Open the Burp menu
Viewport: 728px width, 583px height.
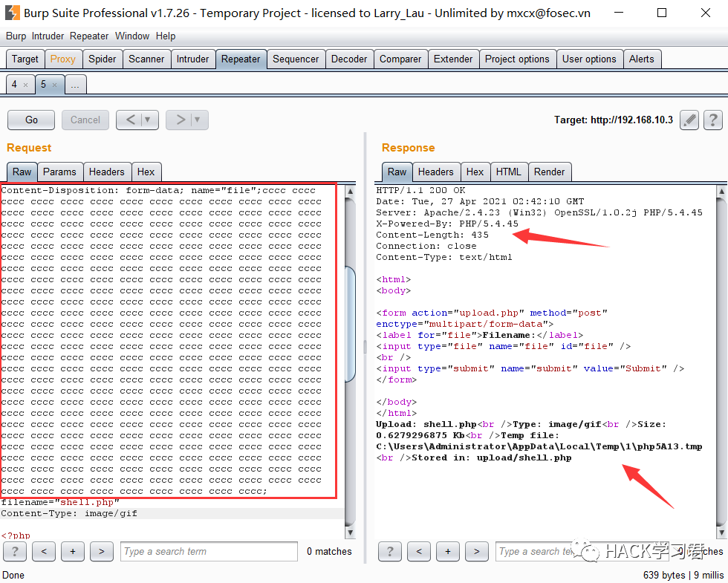16,36
